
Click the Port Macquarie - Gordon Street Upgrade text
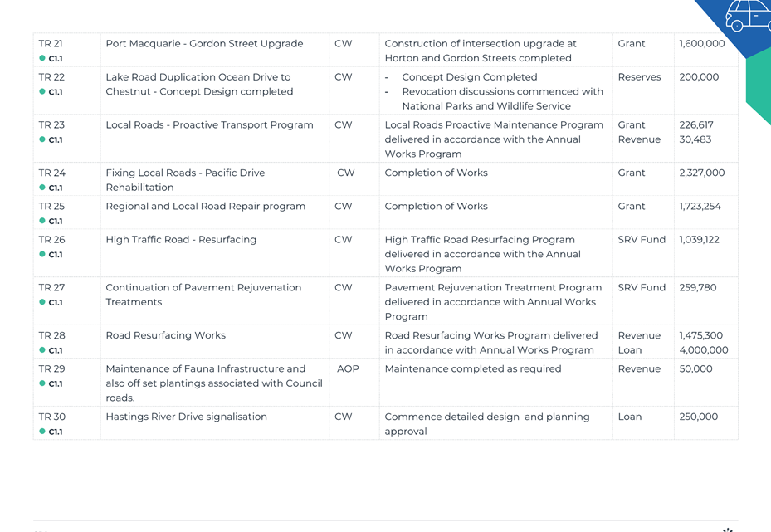pos(204,44)
